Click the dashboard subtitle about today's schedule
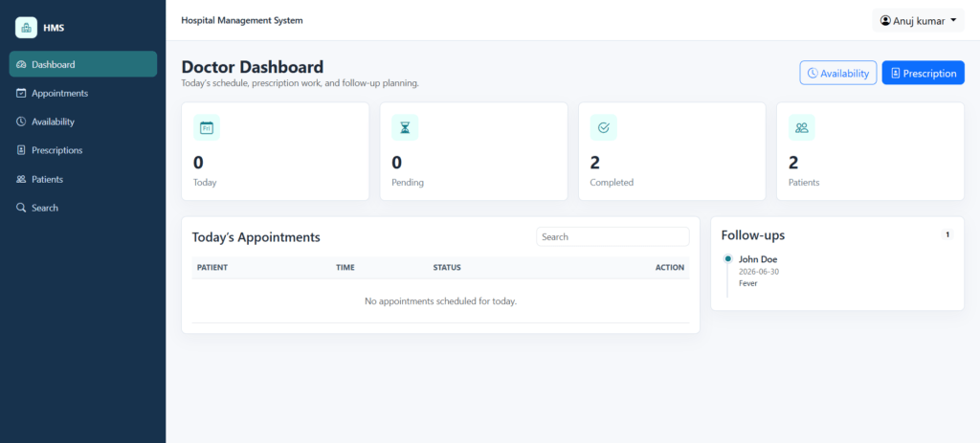Screen dimensions: 980x443 pyautogui.click(x=300, y=83)
